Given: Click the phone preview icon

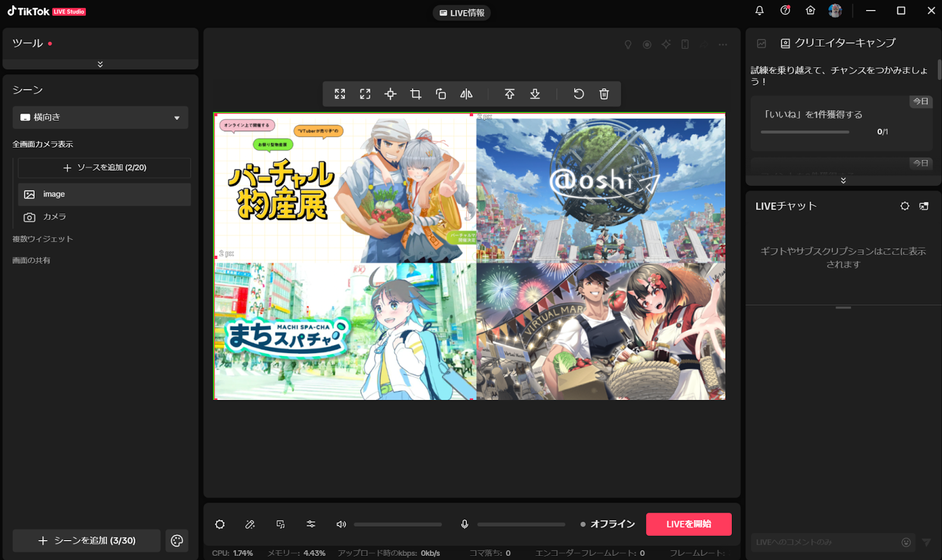Looking at the screenshot, I should point(685,45).
